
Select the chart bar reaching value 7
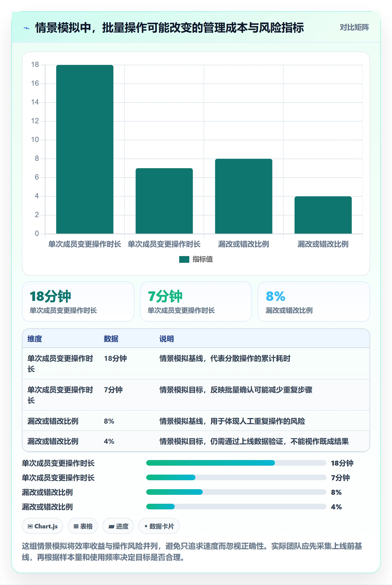point(164,201)
